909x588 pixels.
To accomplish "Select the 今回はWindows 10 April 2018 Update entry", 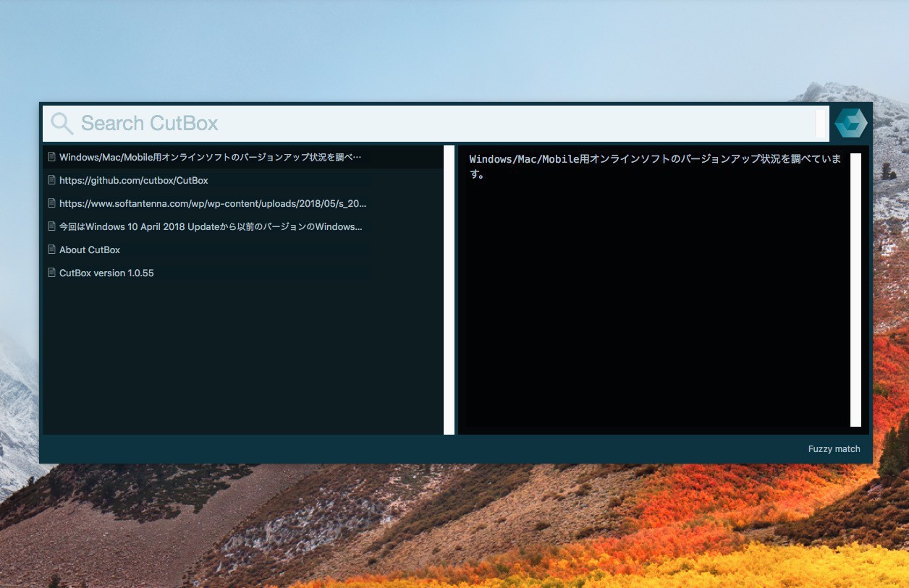I will click(243, 226).
